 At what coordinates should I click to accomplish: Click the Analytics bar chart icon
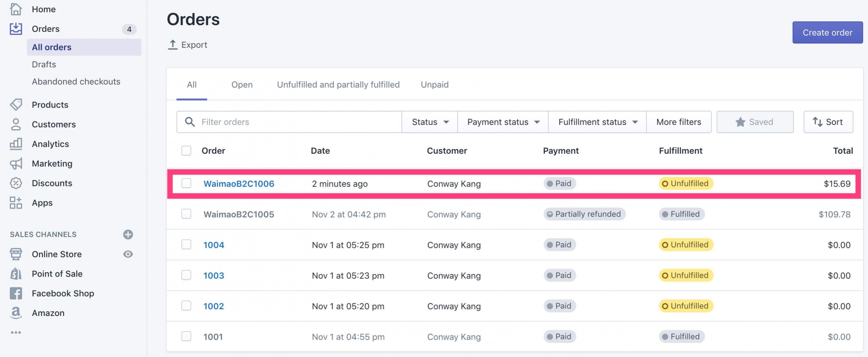coord(16,144)
